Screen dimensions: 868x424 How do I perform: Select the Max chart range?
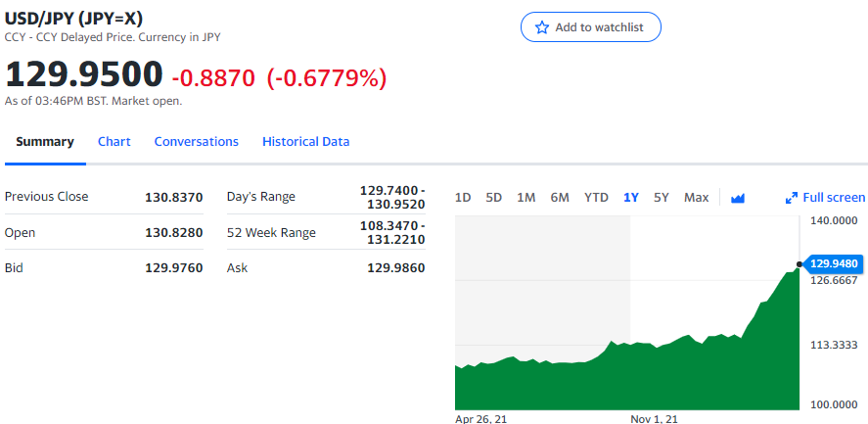(x=696, y=198)
